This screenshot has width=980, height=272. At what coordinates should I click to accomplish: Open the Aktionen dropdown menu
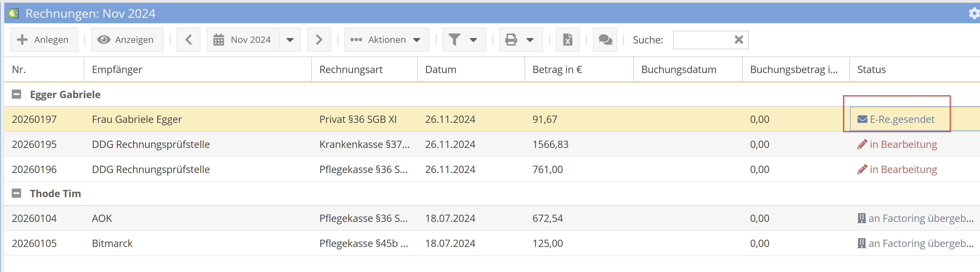[386, 40]
